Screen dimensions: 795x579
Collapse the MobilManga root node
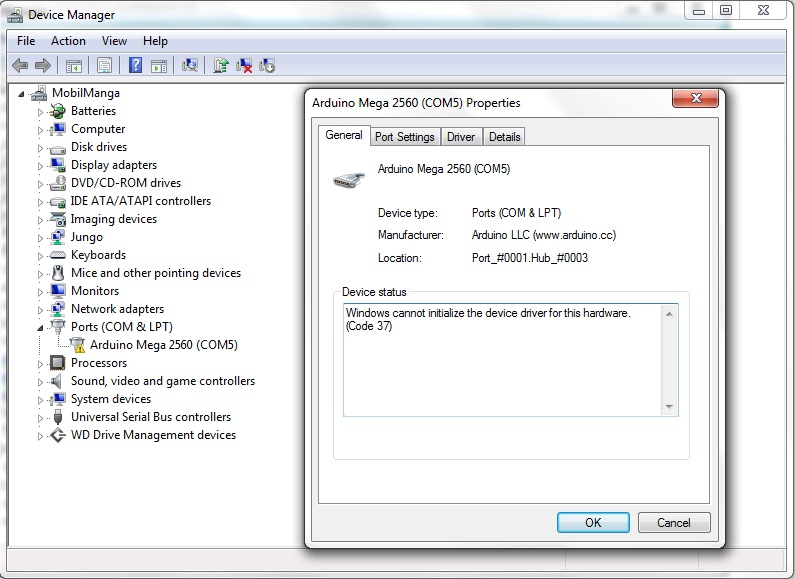21,94
